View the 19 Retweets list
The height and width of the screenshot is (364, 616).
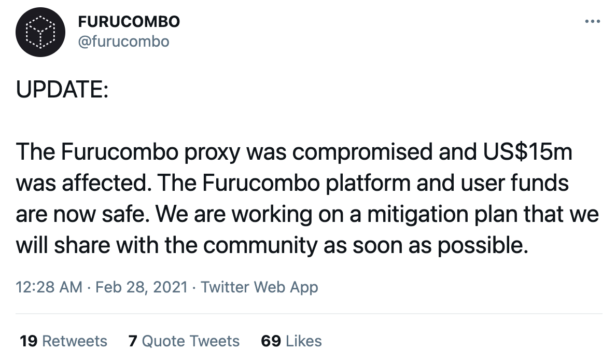pyautogui.click(x=63, y=341)
